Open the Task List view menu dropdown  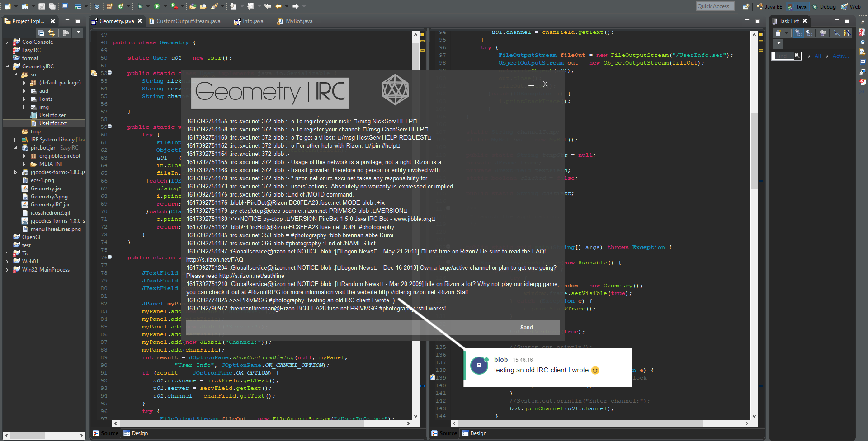pos(778,44)
